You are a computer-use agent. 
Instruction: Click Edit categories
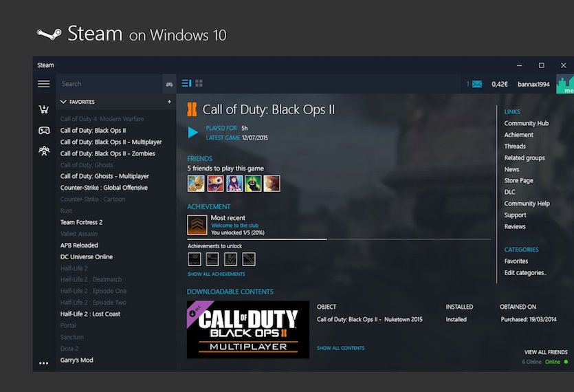(x=525, y=272)
